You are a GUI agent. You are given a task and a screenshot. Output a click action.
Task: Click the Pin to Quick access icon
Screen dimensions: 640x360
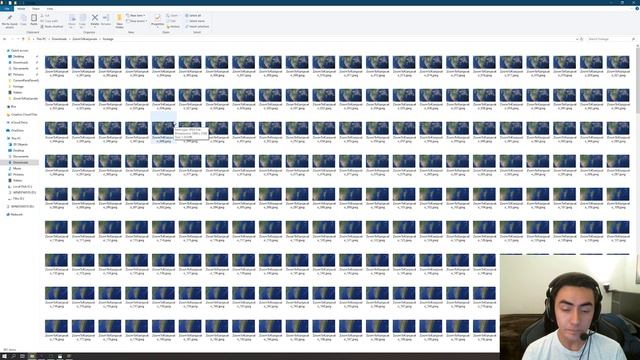9,18
